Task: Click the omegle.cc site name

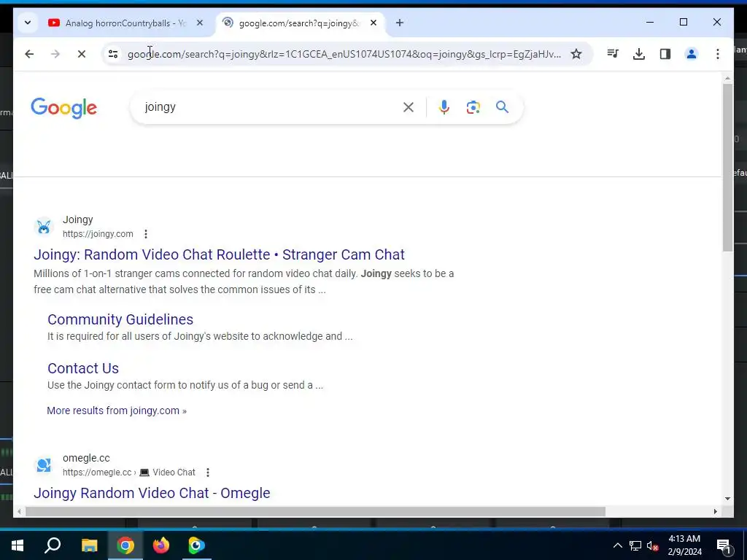Action: (x=86, y=458)
